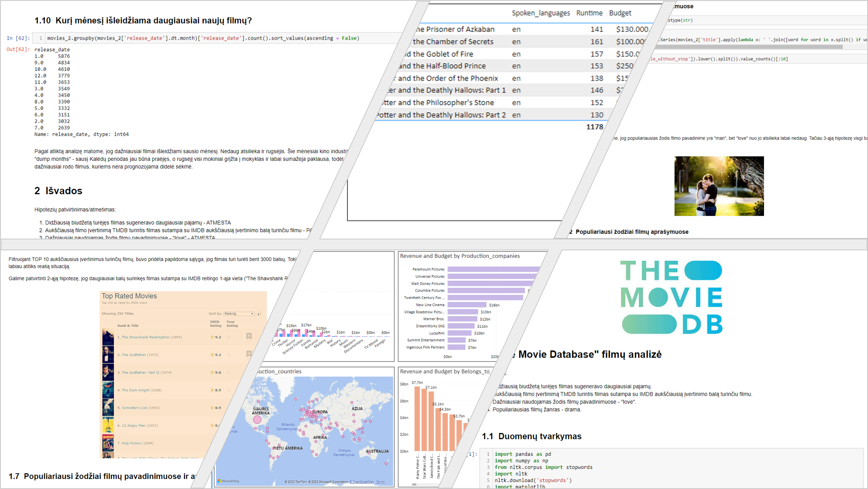Open the Sort by Ranking dropdown
Viewport: 868px width, 489px height.
[x=239, y=314]
